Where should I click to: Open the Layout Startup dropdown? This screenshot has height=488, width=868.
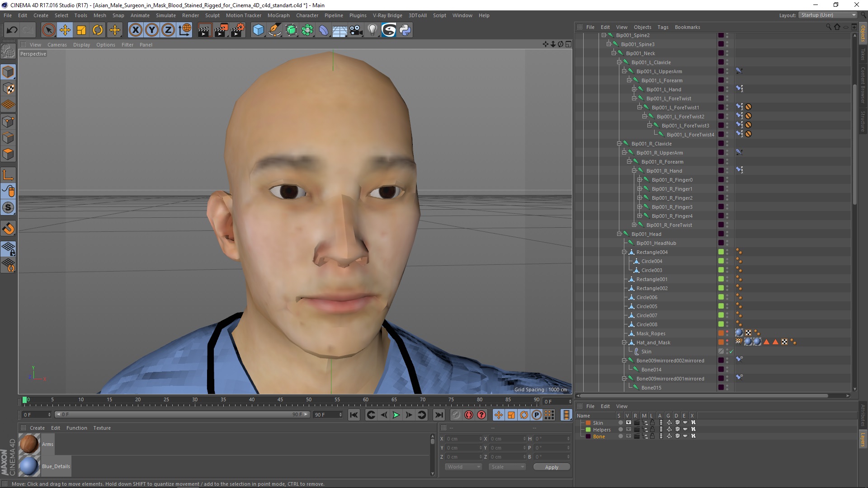click(828, 15)
